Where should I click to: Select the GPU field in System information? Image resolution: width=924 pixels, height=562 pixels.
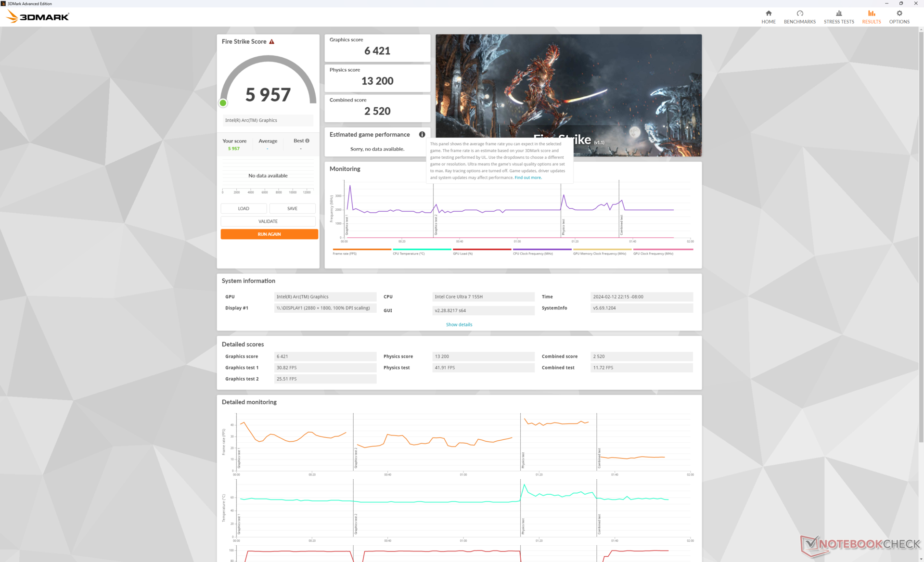click(325, 297)
